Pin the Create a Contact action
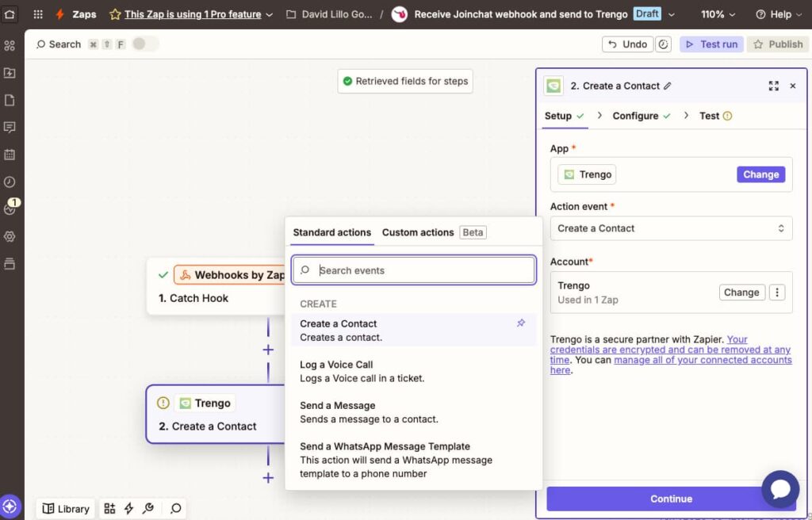The image size is (812, 520). tap(521, 323)
